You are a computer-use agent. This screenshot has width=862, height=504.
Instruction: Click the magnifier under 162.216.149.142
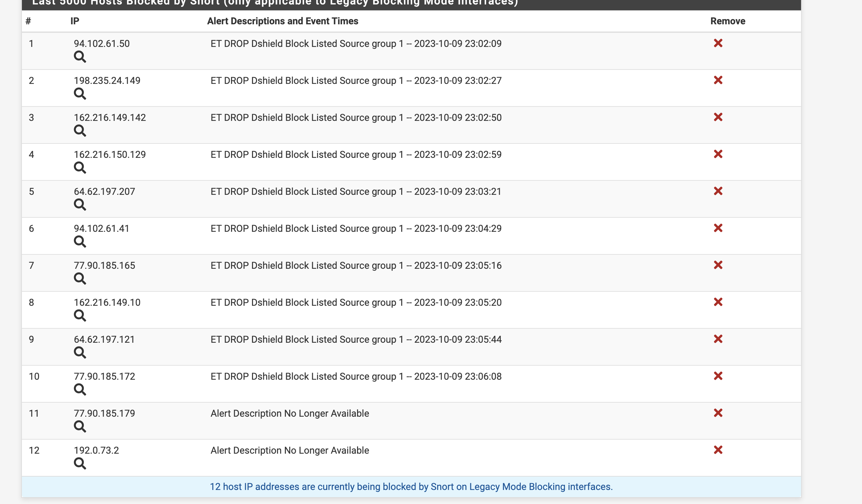pos(80,130)
